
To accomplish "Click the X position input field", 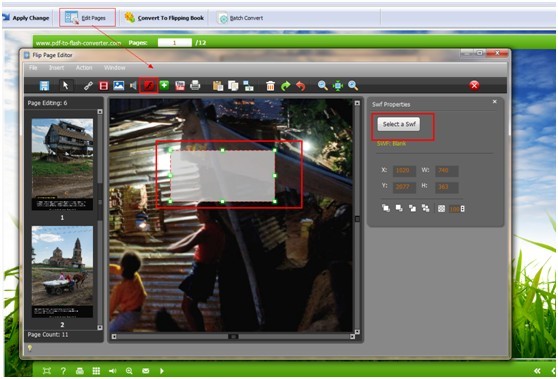I will click(404, 170).
